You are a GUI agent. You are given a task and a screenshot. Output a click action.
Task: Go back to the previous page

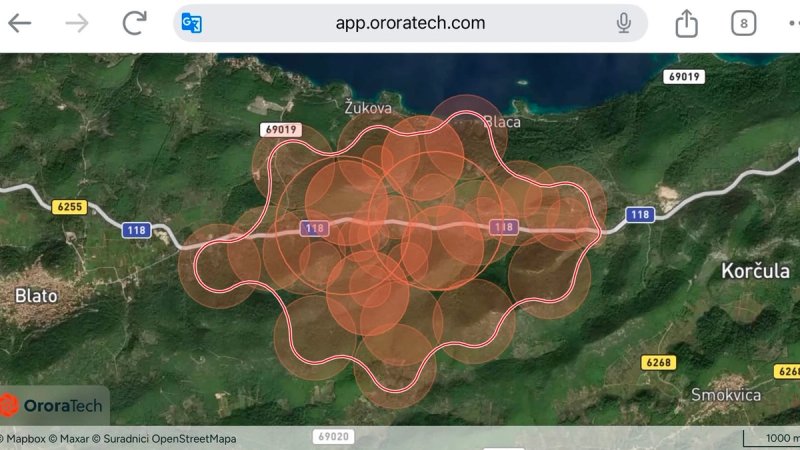(19, 23)
